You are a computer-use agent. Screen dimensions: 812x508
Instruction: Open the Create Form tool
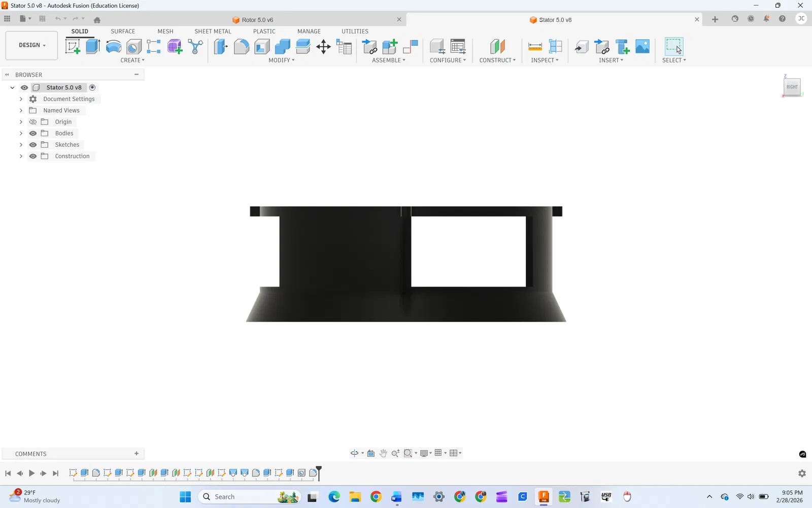[x=175, y=47]
